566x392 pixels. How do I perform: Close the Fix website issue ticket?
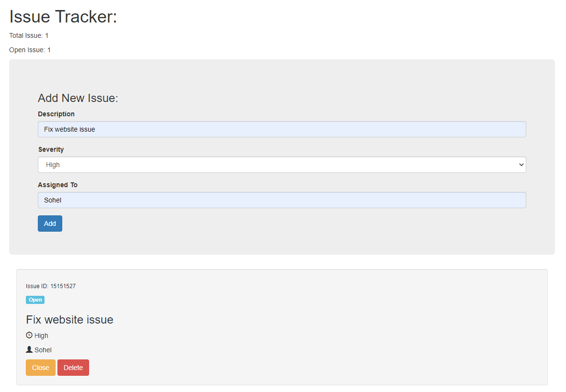(41, 368)
